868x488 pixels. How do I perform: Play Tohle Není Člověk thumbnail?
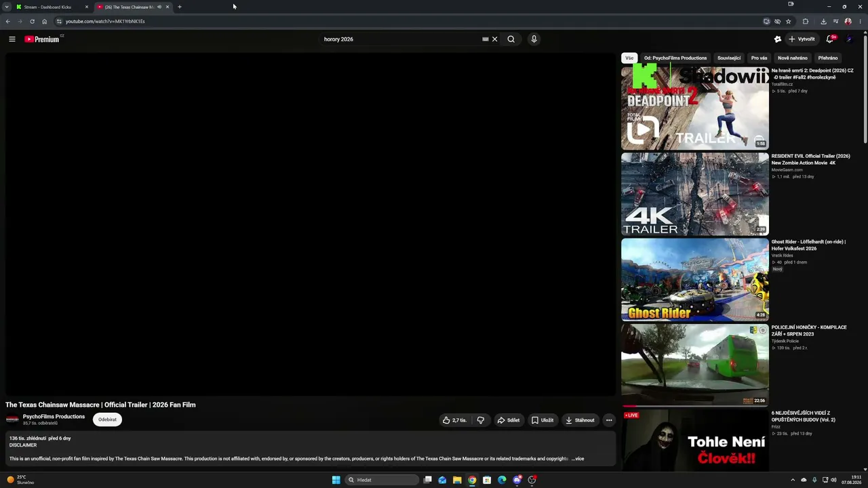coord(695,440)
